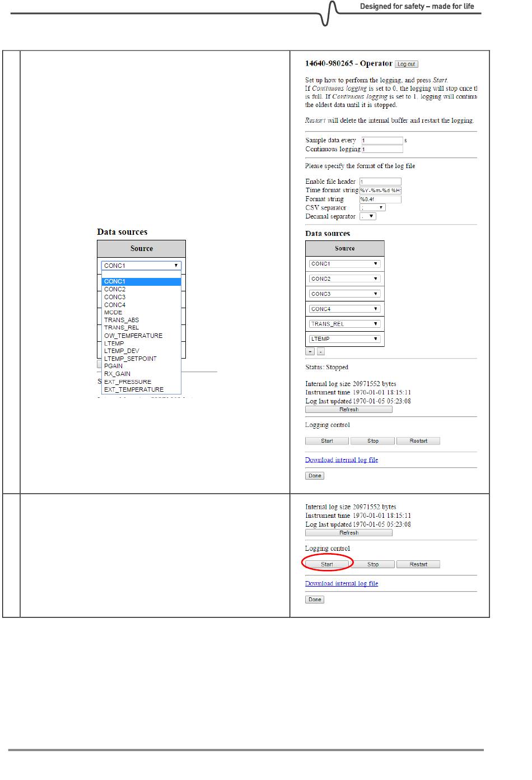Click Refresh in the cropped Logging control screenshot

pyautogui.click(x=349, y=533)
